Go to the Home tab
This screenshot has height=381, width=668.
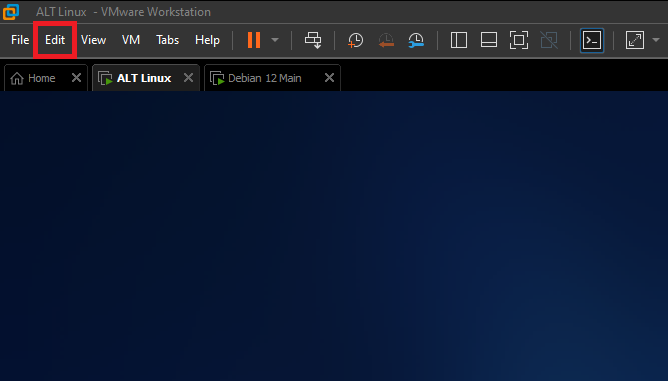pyautogui.click(x=41, y=78)
